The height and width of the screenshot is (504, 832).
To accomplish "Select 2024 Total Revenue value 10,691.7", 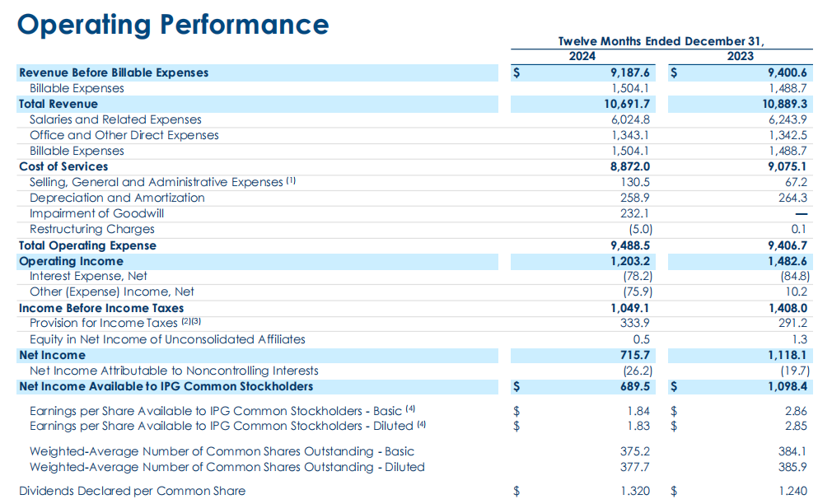I will coord(627,104).
